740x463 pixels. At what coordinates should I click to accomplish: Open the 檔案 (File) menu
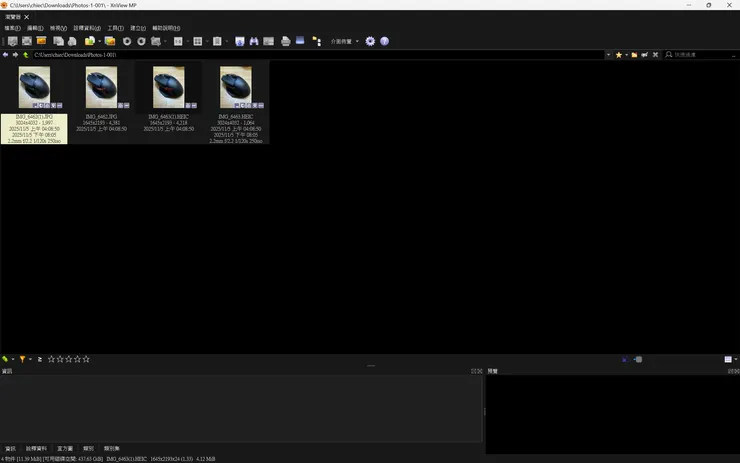[12, 28]
